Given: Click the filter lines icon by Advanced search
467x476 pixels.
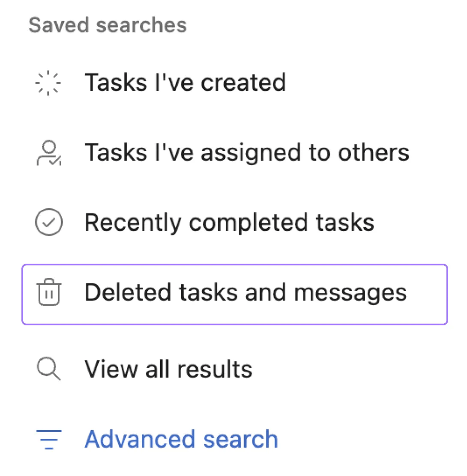Looking at the screenshot, I should click(x=48, y=440).
